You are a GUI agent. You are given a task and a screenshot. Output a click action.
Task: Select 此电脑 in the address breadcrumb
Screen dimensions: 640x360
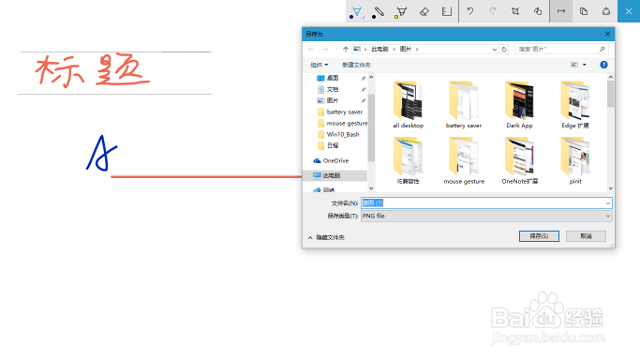click(380, 49)
